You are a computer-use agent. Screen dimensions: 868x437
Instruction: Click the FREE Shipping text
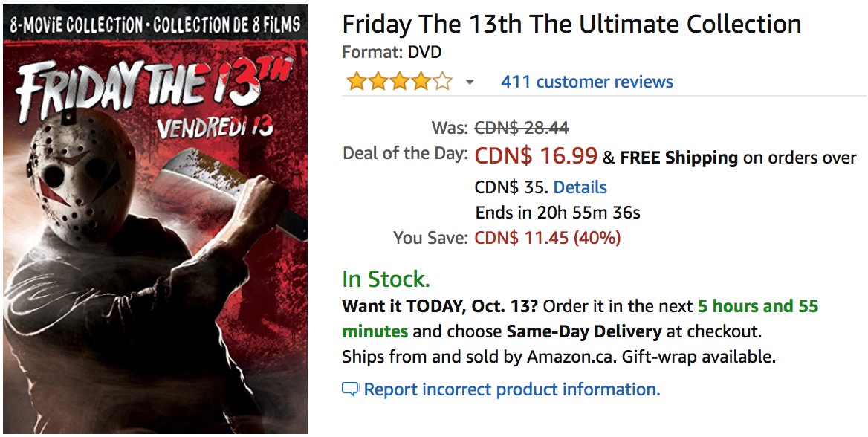(x=678, y=158)
